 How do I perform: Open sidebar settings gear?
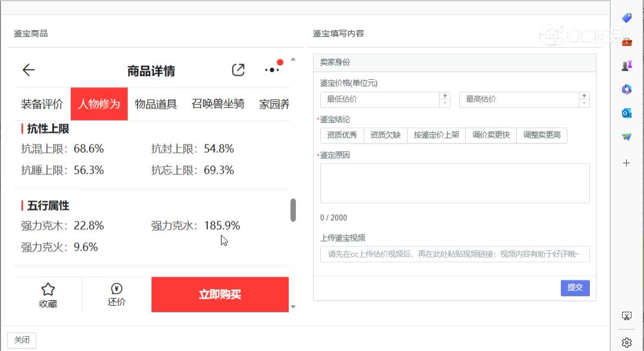point(627,342)
